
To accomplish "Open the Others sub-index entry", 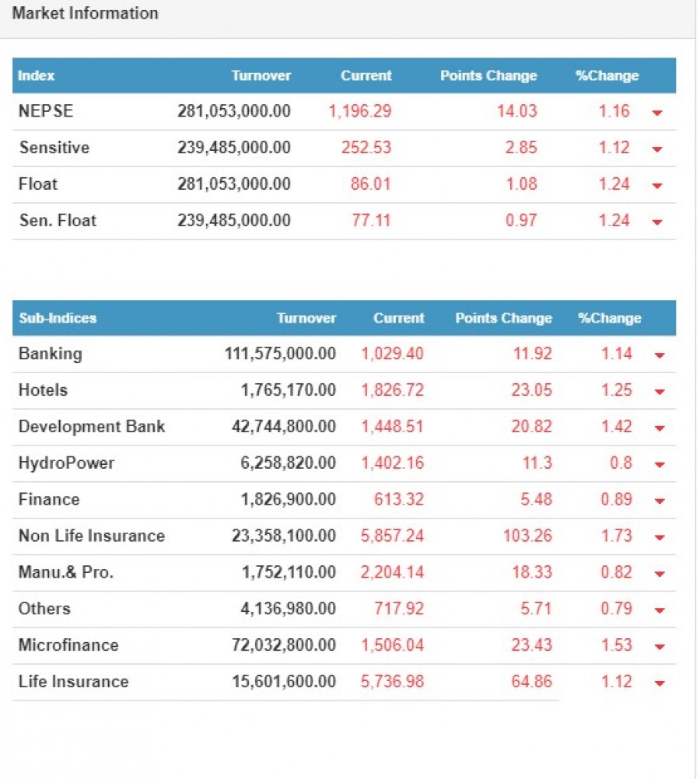I will pyautogui.click(x=44, y=609).
